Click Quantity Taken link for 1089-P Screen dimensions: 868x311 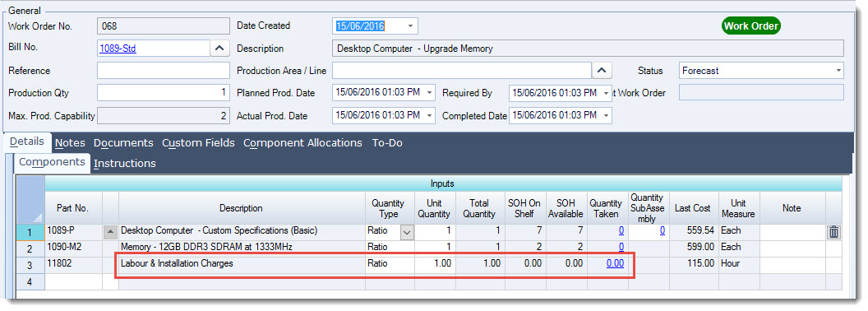[621, 230]
